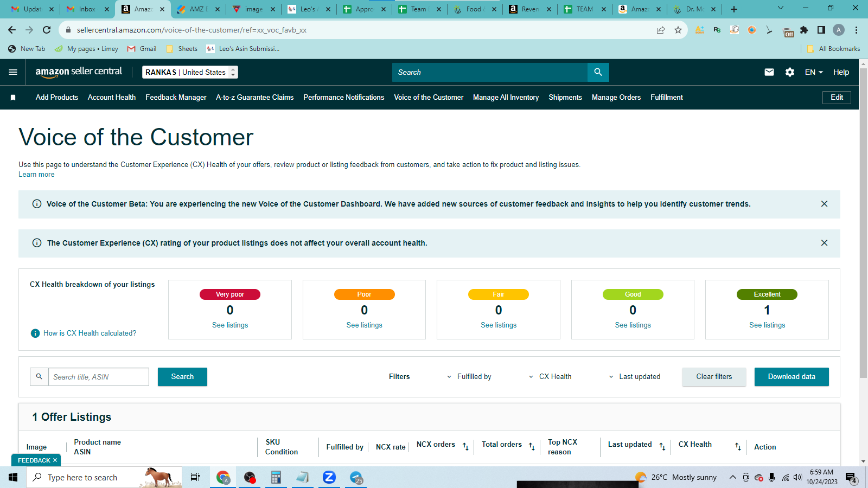868x488 pixels.
Task: Click the header Search input field
Action: tap(490, 72)
